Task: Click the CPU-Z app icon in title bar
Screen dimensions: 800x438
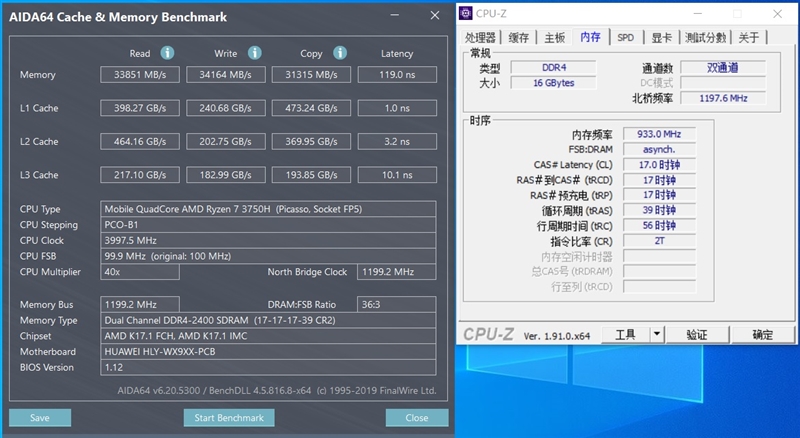Action: (x=465, y=13)
